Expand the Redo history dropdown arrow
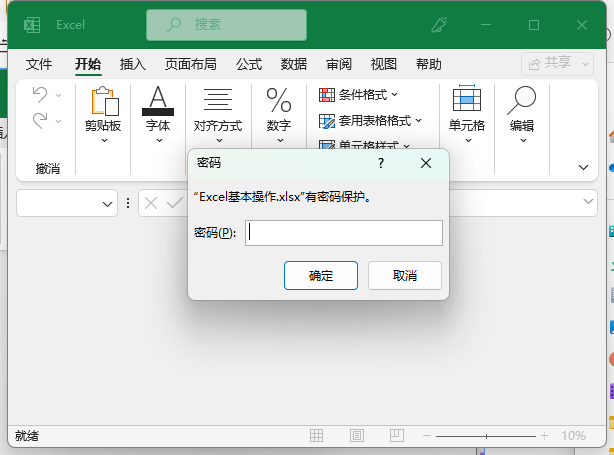Viewport: 614px width, 455px height. 59,121
